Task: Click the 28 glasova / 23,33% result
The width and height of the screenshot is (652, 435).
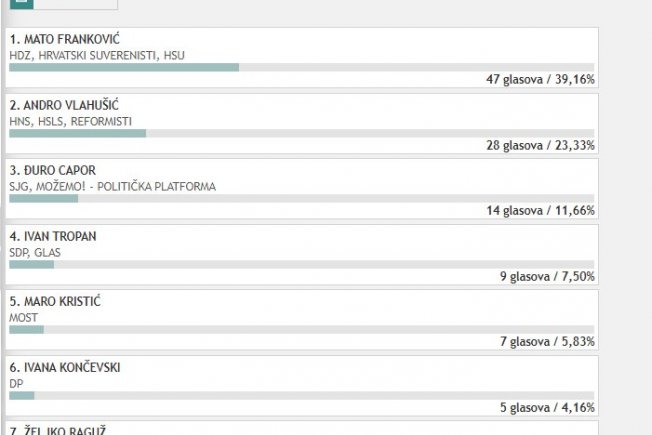Action: 540,145
